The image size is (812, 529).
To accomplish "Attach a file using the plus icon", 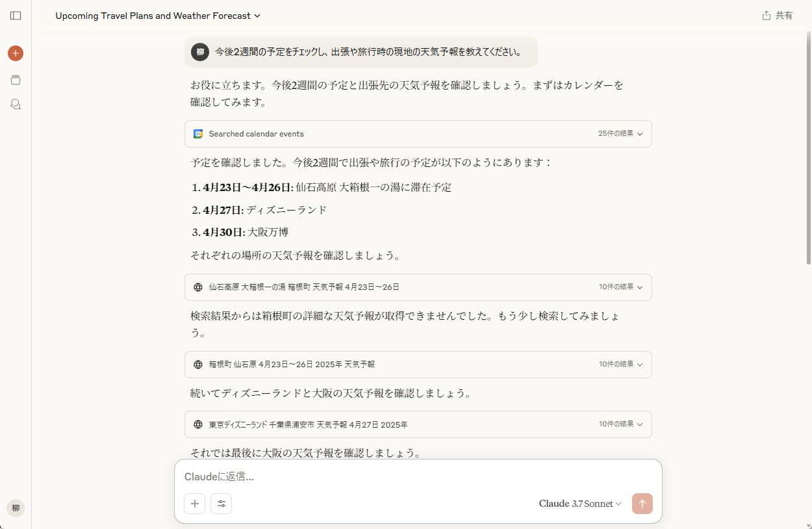I will [194, 503].
